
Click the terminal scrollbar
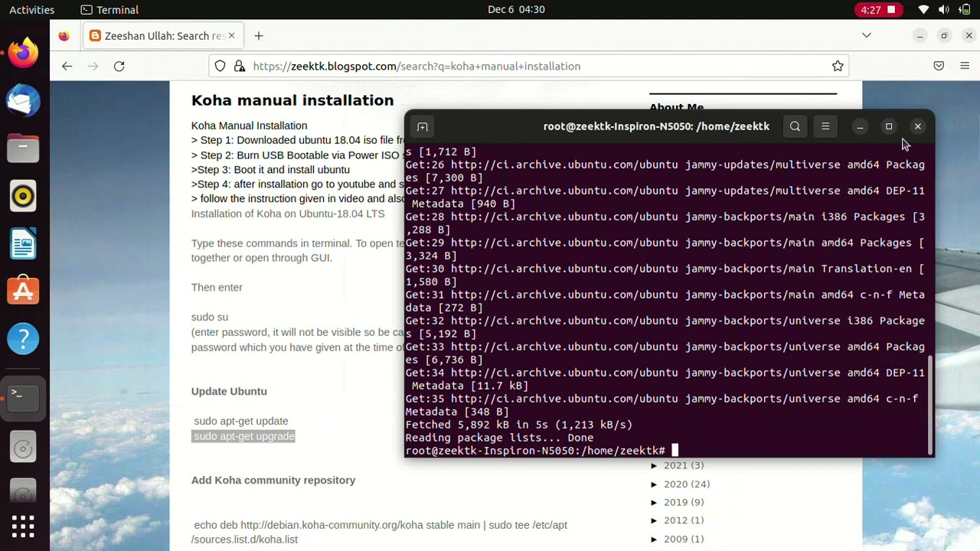(930, 404)
